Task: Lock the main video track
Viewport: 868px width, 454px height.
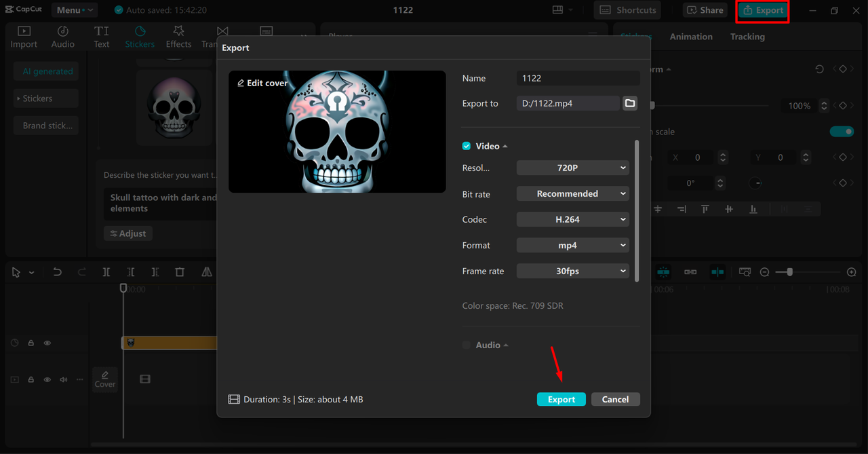Action: [x=31, y=379]
